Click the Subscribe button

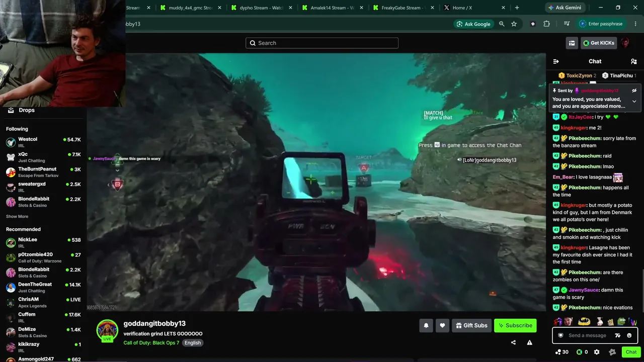point(515,325)
